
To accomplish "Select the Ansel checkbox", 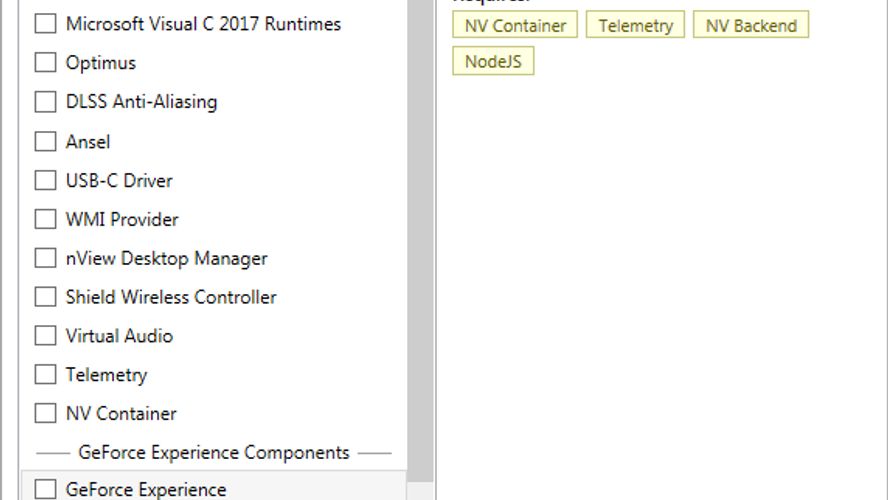I will [45, 141].
